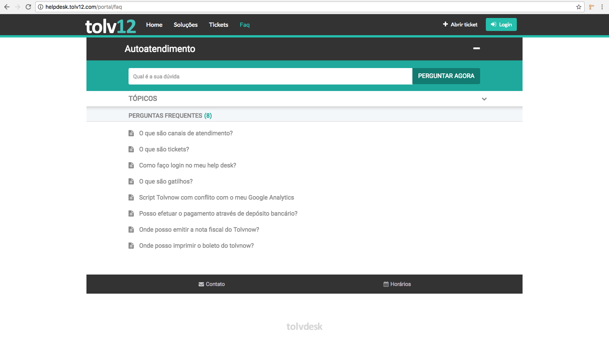Click the browser forward arrow
This screenshot has width=609, height=364.
click(18, 7)
